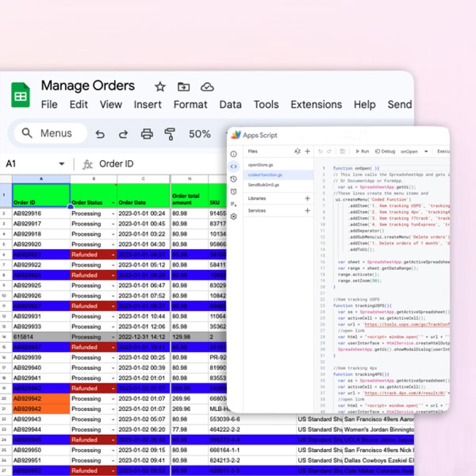The width and height of the screenshot is (476, 476).
Task: Click the move-to-folder icon beside the title
Action: (184, 87)
